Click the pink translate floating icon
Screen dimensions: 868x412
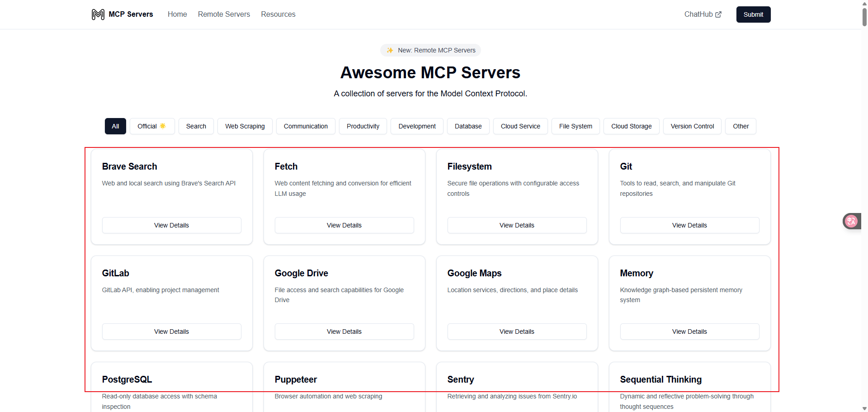851,221
